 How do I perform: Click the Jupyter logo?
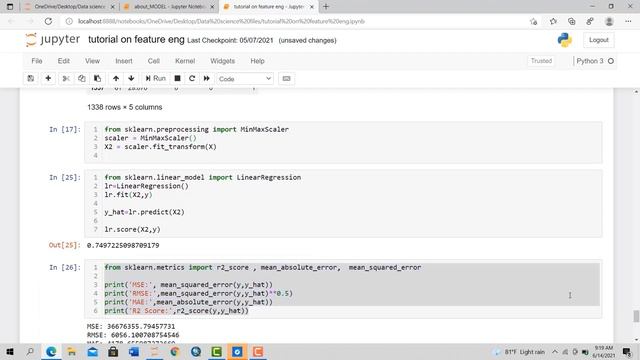point(52,40)
